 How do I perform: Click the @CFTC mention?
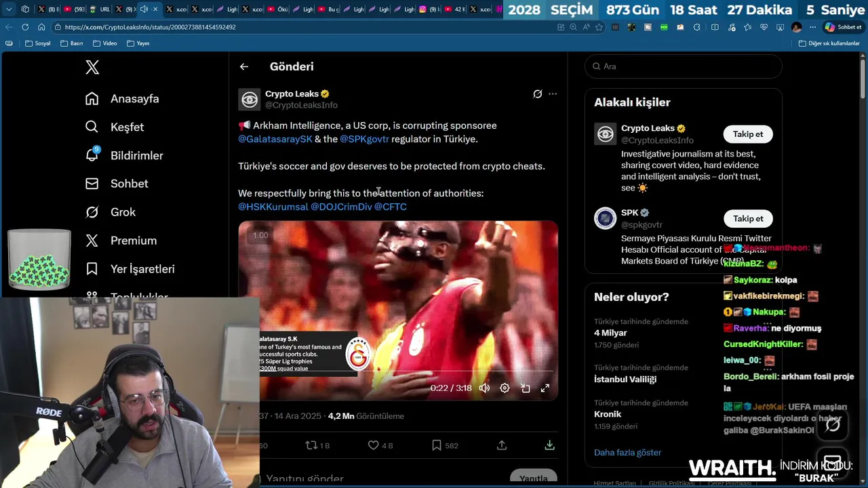click(x=391, y=207)
